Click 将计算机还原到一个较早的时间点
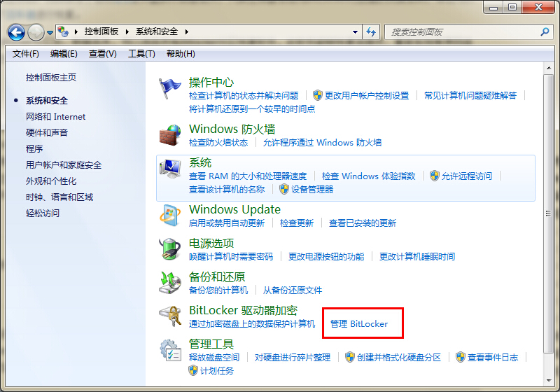 (x=252, y=109)
